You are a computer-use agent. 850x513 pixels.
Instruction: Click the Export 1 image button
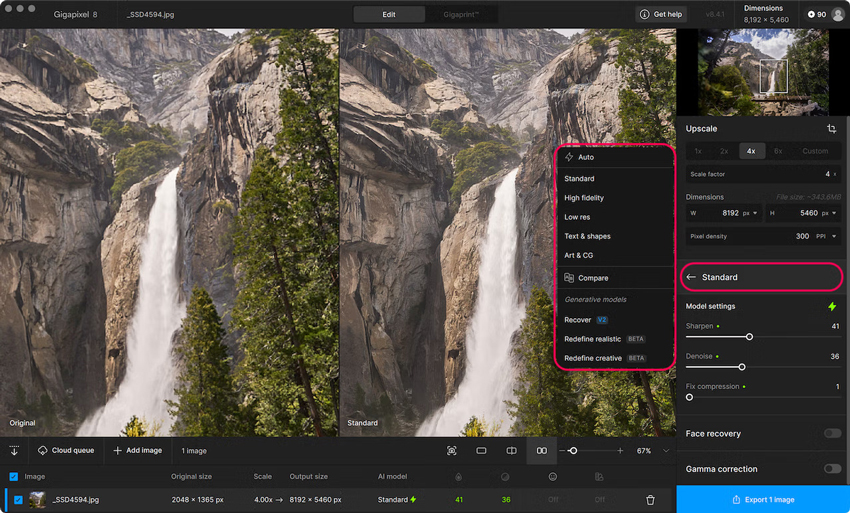(x=763, y=499)
